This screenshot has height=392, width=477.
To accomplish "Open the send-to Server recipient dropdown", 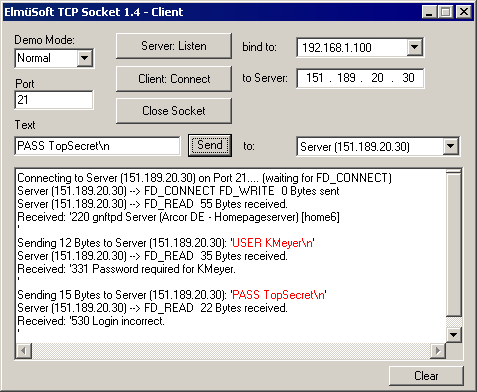I will [x=451, y=146].
